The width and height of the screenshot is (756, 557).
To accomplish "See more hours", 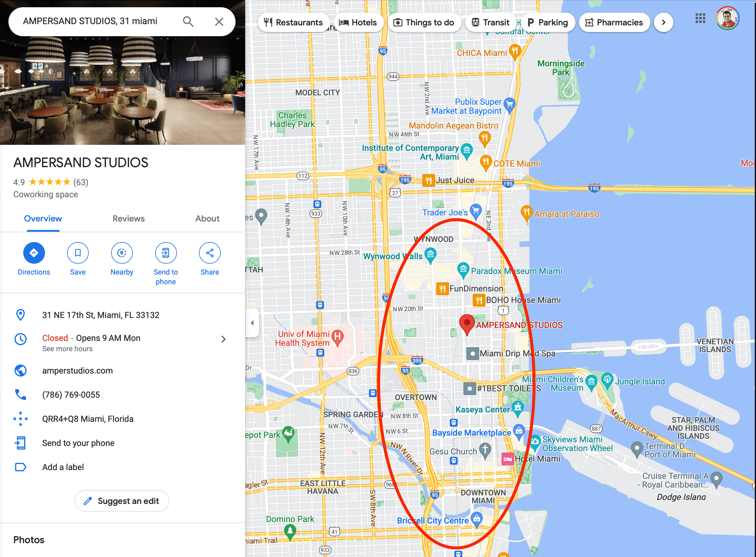I will (x=67, y=349).
